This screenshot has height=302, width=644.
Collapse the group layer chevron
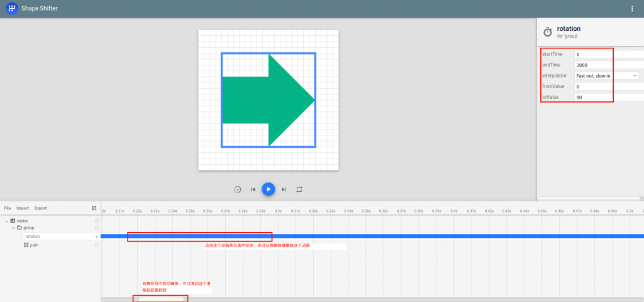13,228
